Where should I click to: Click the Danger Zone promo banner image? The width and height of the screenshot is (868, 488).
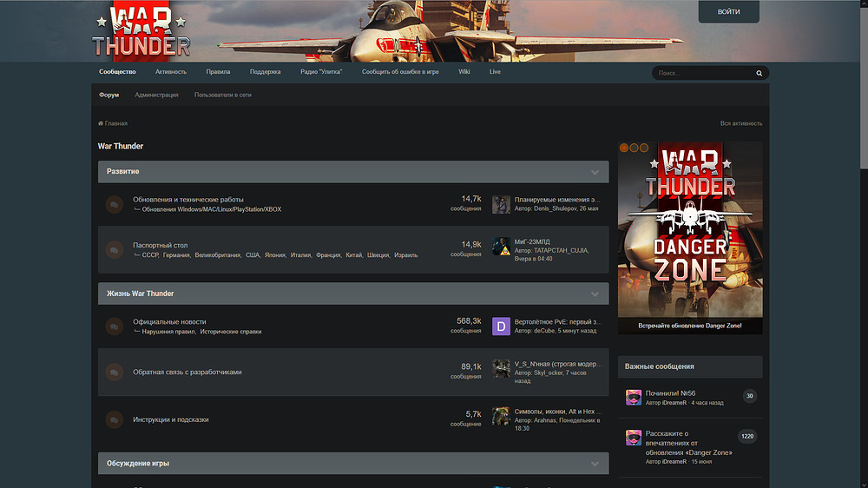pos(690,237)
